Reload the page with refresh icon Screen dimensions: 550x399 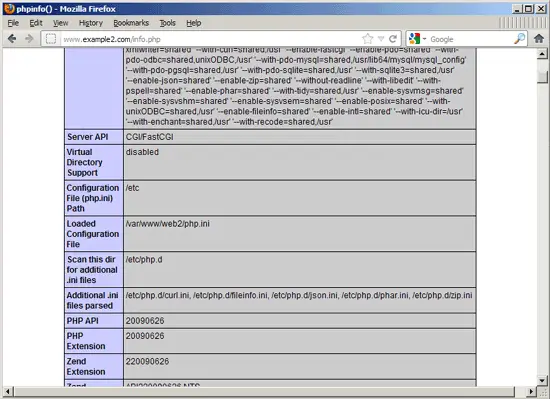[x=393, y=39]
